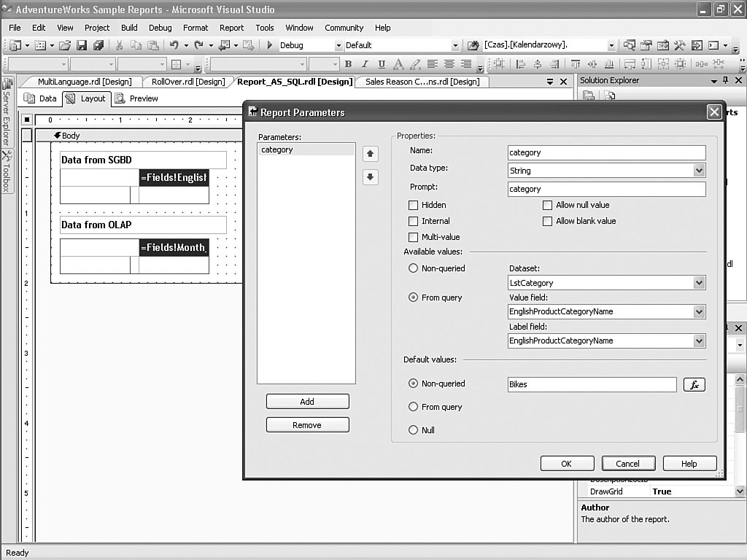Move the parameter down in the list
747x560 pixels.
(x=370, y=177)
